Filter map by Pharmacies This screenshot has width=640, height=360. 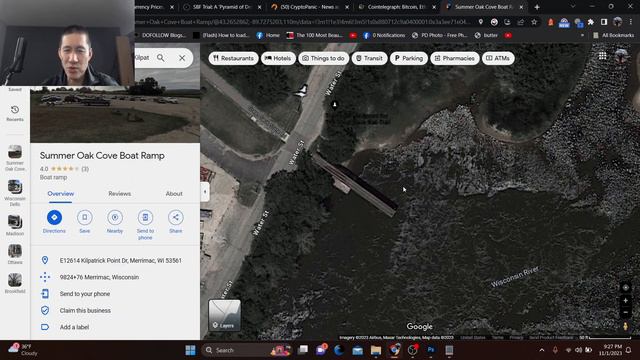coord(455,58)
